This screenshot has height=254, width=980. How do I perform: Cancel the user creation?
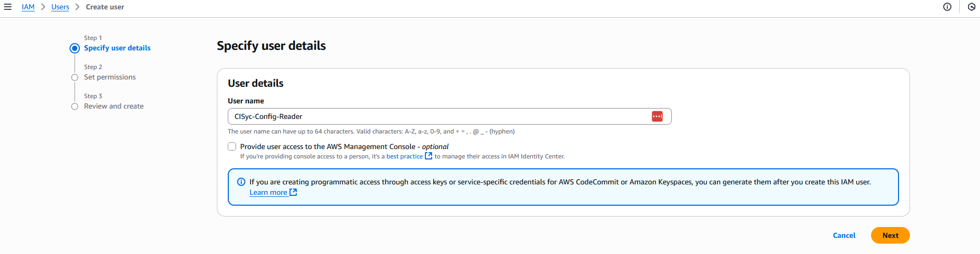coord(844,235)
